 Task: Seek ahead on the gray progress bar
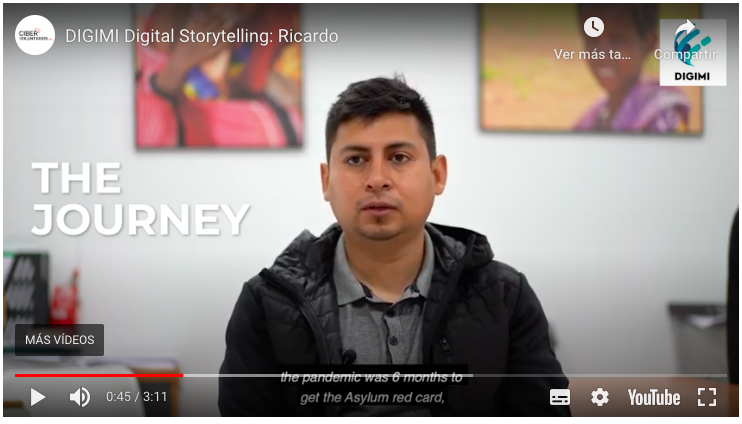(x=455, y=375)
